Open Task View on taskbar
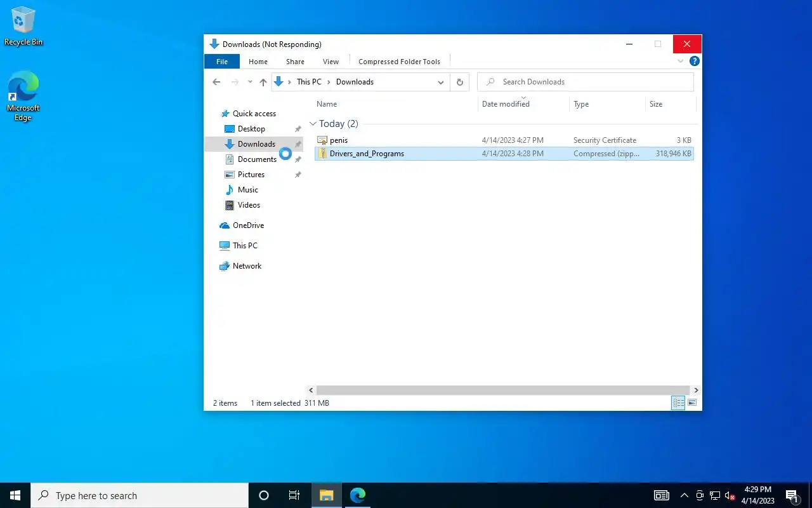Screen dimensions: 812x508 click(294, 495)
